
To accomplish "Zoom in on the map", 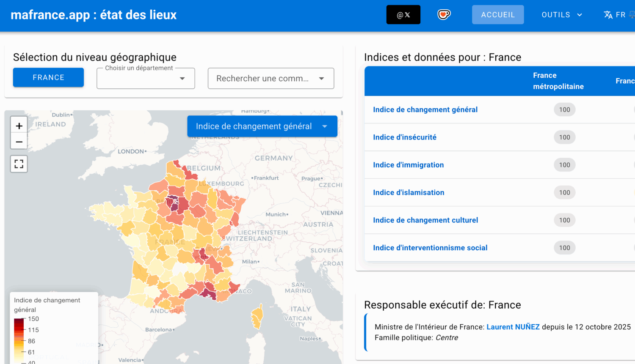I will [x=19, y=126].
